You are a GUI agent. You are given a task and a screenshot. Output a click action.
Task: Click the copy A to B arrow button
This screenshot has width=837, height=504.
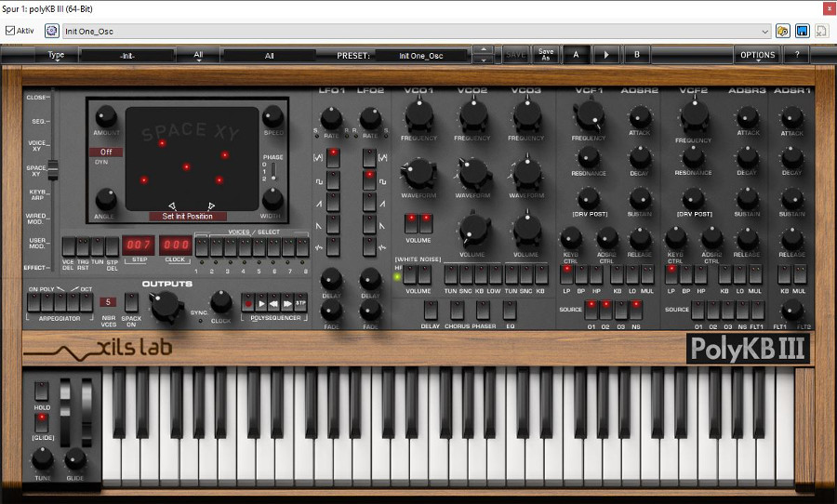(605, 55)
